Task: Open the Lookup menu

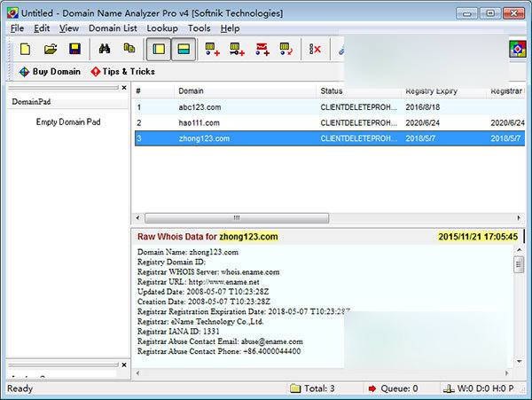Action: (162, 28)
